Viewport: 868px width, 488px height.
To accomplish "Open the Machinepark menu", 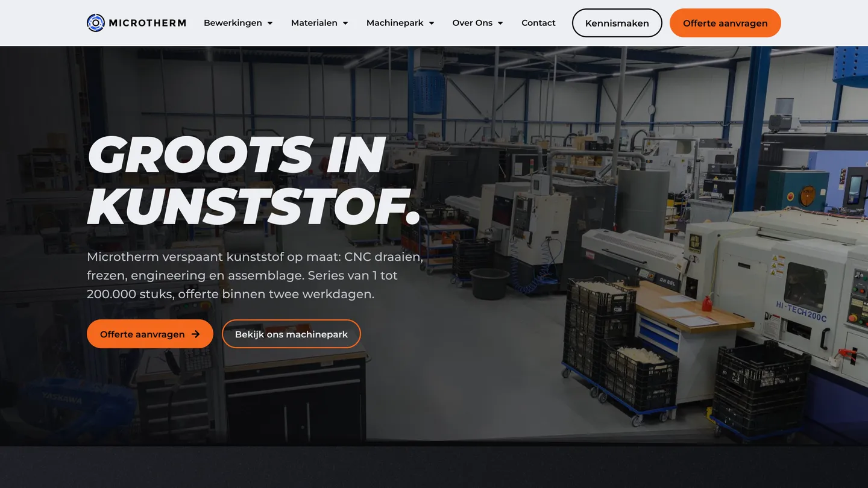I will point(395,23).
